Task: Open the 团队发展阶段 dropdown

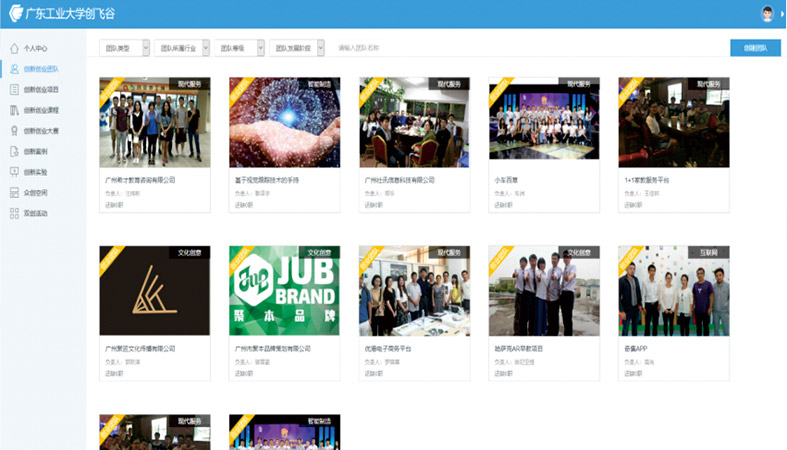Action: click(x=297, y=48)
